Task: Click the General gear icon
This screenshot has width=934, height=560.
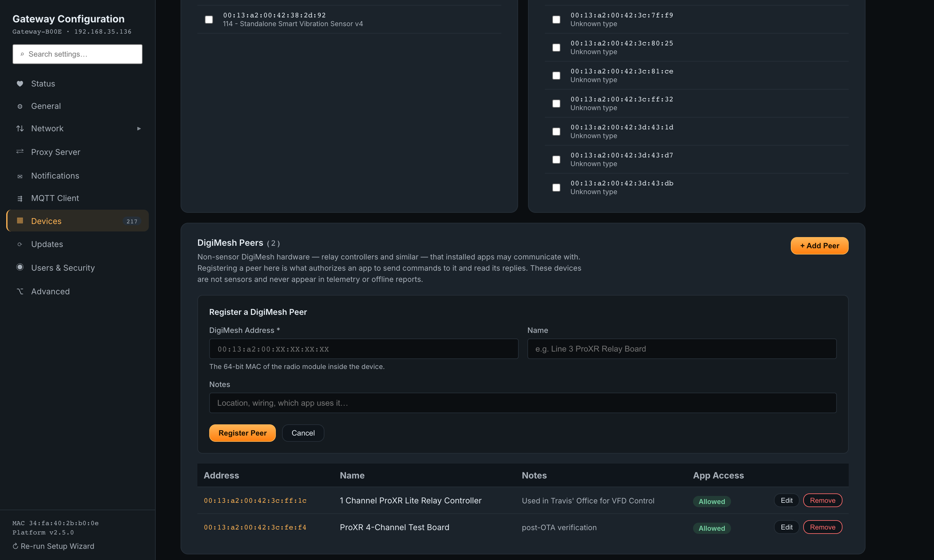Action: pos(20,106)
